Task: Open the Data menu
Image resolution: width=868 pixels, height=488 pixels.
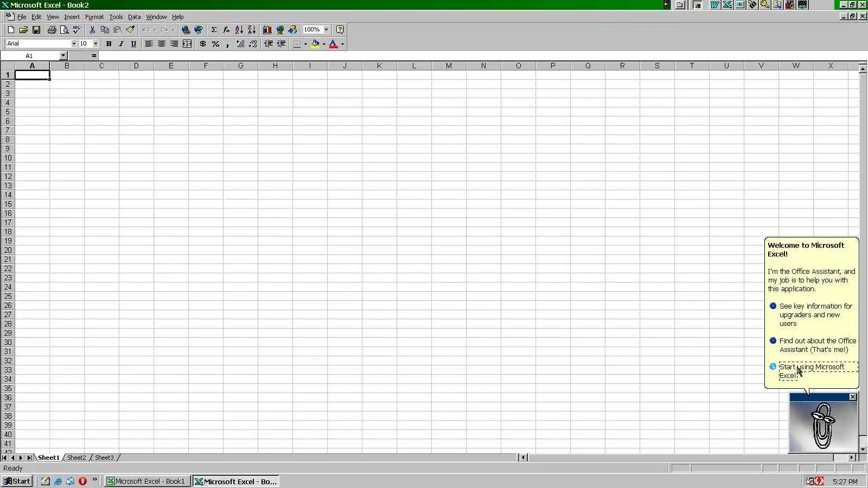Action: (134, 17)
